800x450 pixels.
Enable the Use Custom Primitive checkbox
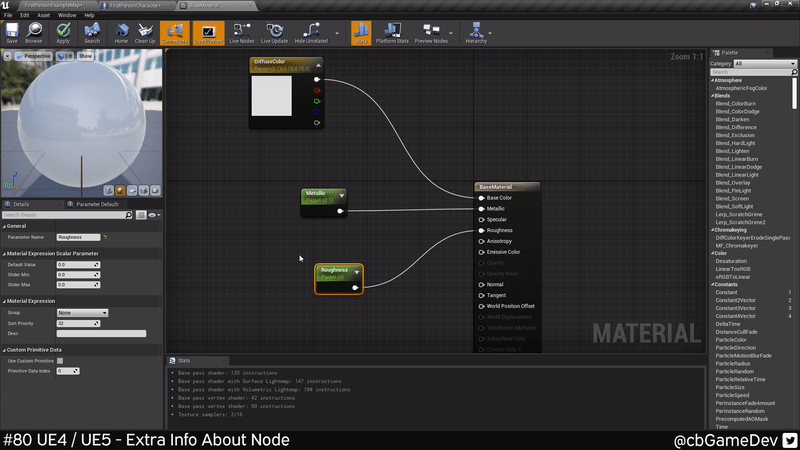[60, 360]
